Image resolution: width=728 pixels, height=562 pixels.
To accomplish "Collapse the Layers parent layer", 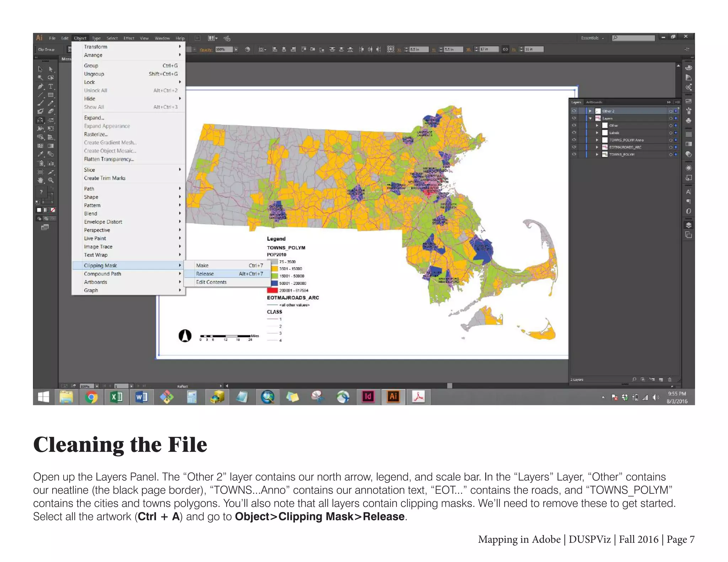I will (x=590, y=118).
